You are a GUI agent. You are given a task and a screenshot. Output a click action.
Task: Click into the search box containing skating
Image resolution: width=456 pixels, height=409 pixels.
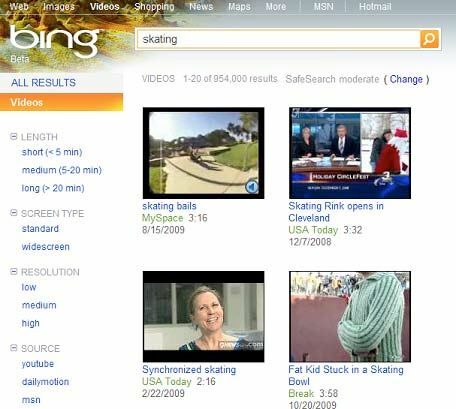click(x=279, y=39)
